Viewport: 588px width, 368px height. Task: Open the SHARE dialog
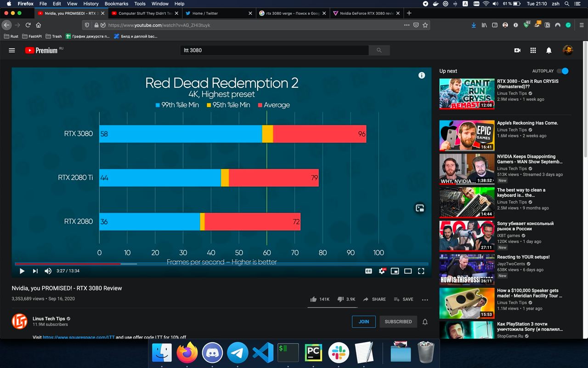point(374,299)
